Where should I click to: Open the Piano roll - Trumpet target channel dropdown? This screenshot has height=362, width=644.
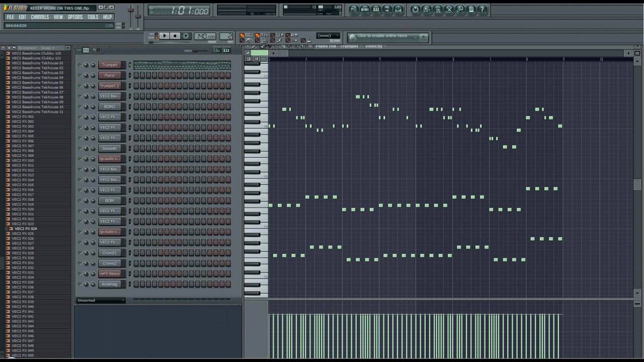pos(339,46)
